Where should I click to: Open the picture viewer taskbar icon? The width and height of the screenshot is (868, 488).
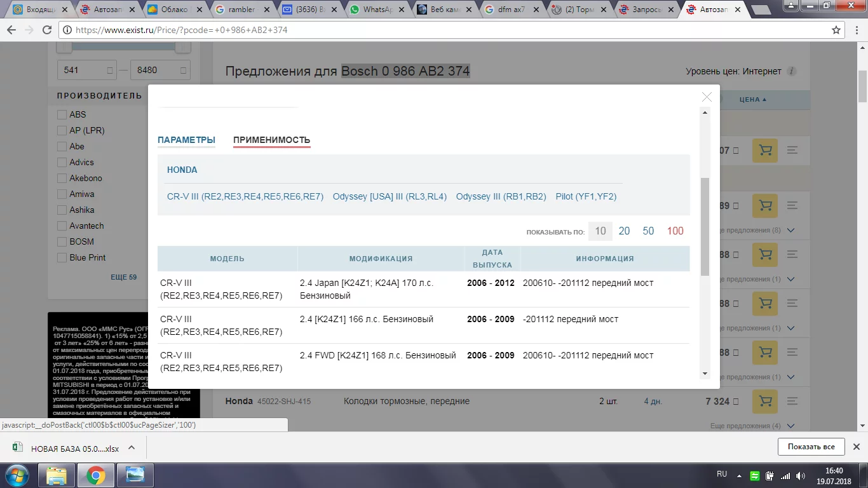click(x=135, y=475)
